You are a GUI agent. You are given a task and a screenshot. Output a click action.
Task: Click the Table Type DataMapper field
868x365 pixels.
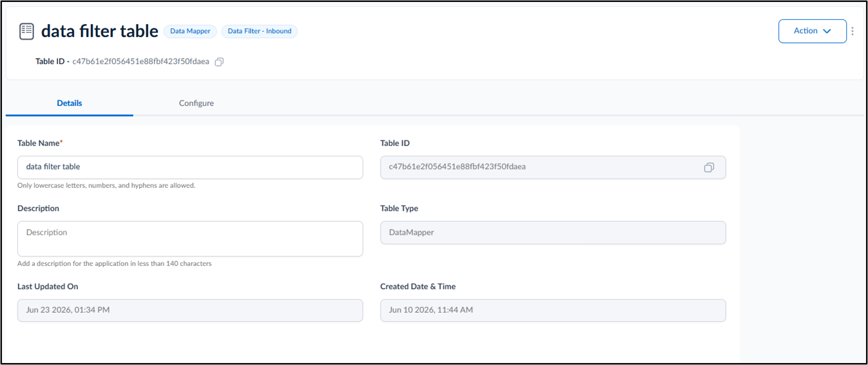tap(553, 232)
